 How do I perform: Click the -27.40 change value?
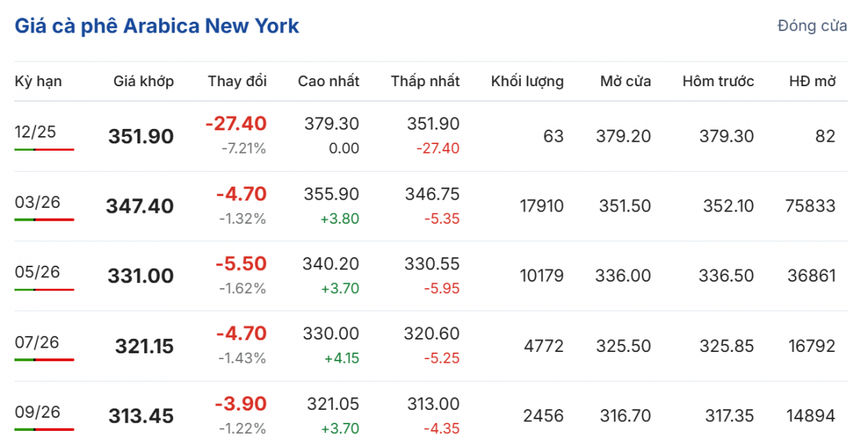236,124
